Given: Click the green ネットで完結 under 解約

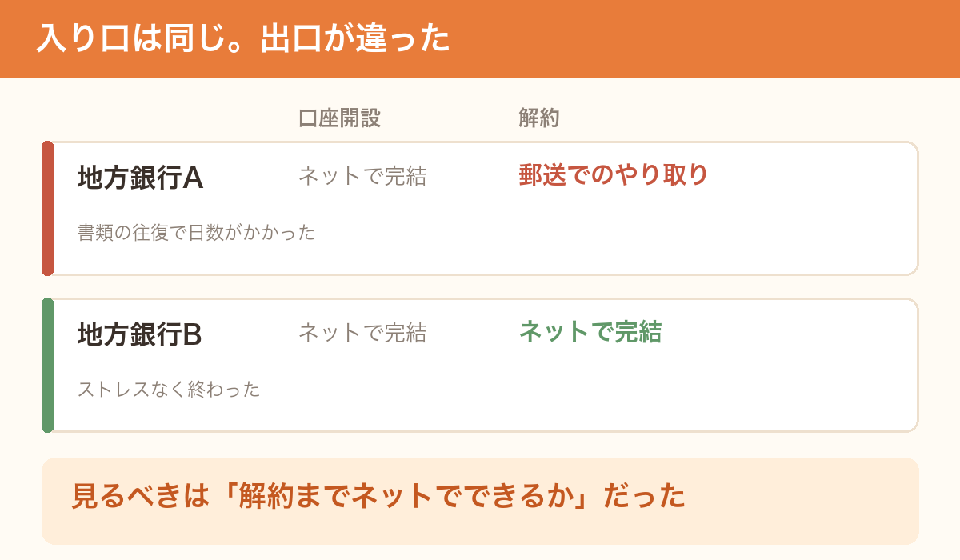Looking at the screenshot, I should [x=590, y=331].
